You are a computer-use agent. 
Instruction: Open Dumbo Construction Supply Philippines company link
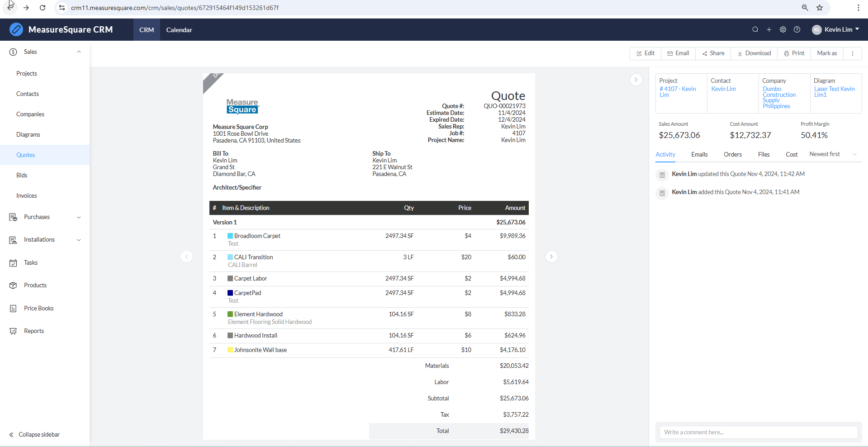coord(779,98)
